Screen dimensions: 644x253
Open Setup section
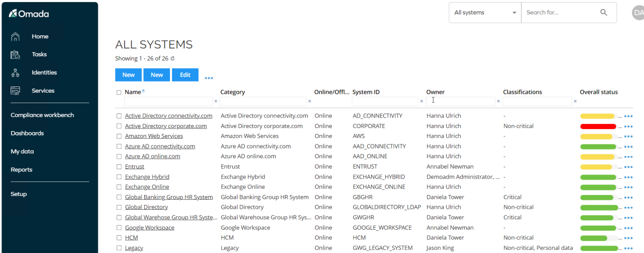coord(18,194)
